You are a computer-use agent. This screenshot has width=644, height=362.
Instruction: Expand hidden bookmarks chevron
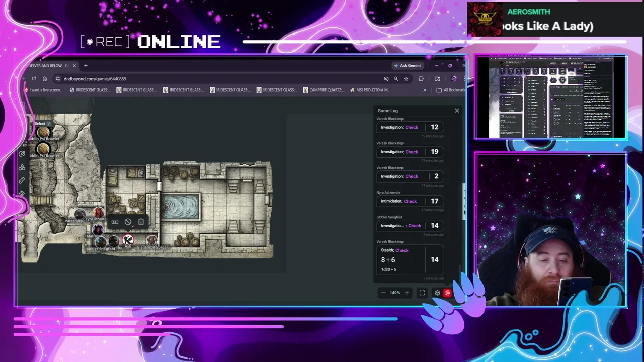pyautogui.click(x=424, y=90)
